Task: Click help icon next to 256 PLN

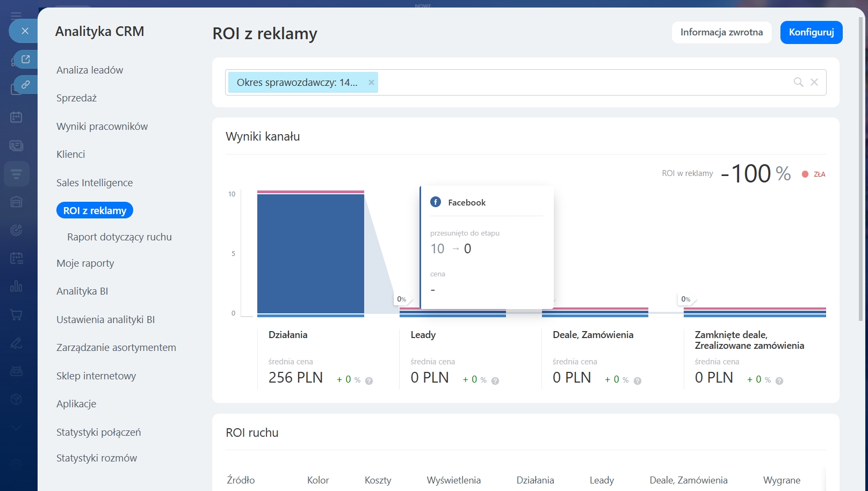Action: coord(369,381)
